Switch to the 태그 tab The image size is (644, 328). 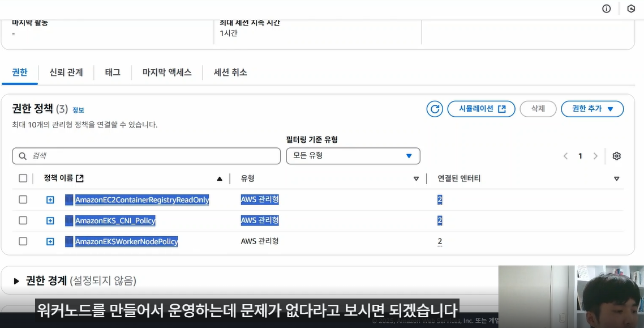(x=113, y=73)
